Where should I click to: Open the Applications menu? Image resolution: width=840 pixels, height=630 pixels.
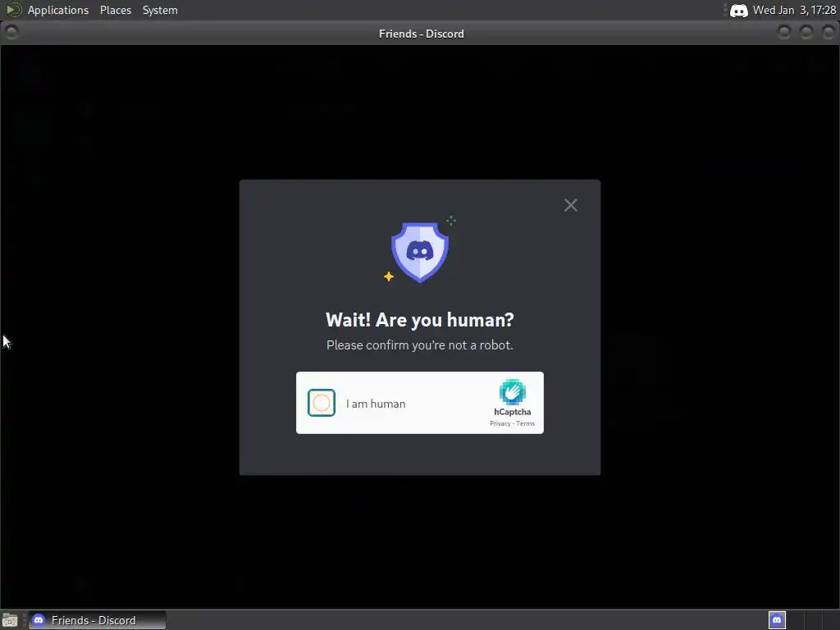click(x=58, y=10)
